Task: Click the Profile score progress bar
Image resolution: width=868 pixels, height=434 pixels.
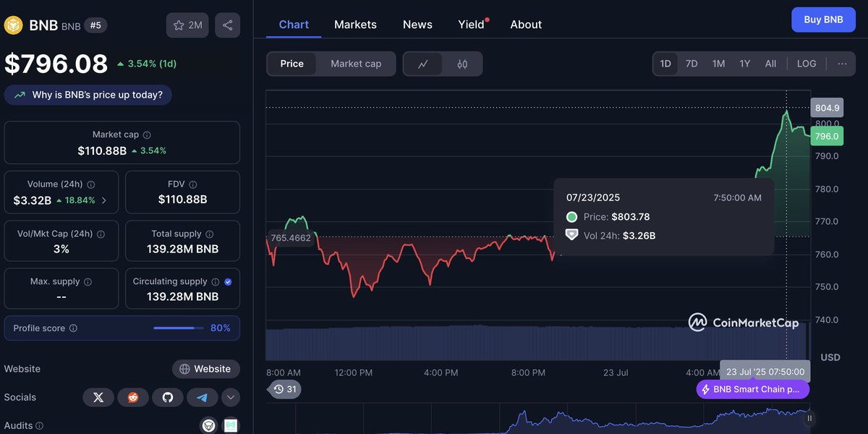Action: (x=179, y=328)
